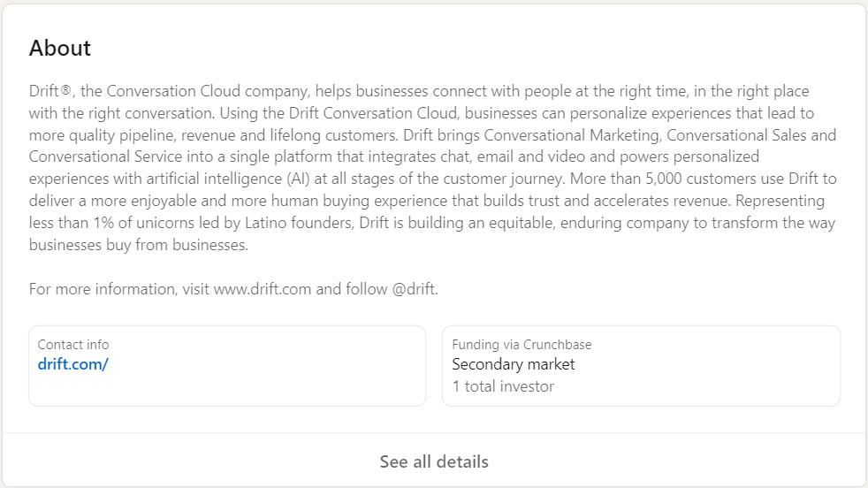Click the 1 total investor text

click(503, 386)
